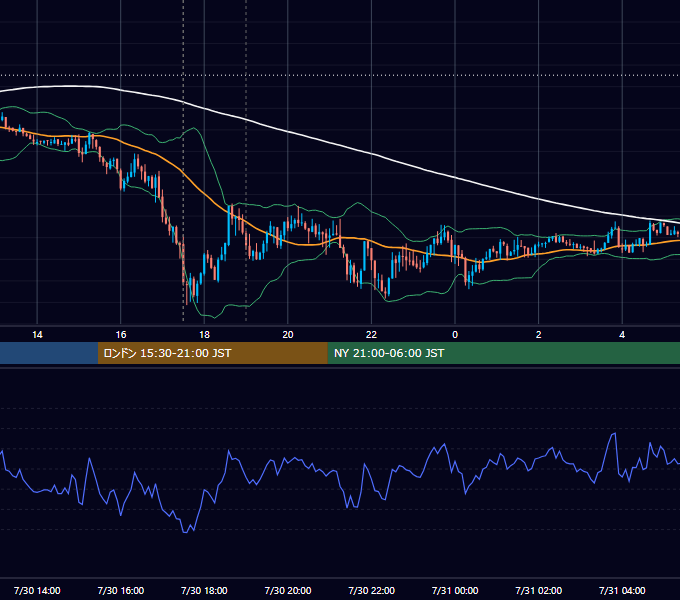Click the 7/30 20:00 time label
The height and width of the screenshot is (600, 680).
pyautogui.click(x=288, y=590)
